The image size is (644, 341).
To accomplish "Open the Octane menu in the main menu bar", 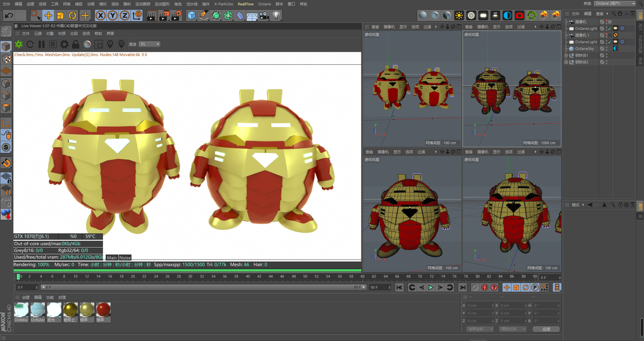I will pos(264,4).
